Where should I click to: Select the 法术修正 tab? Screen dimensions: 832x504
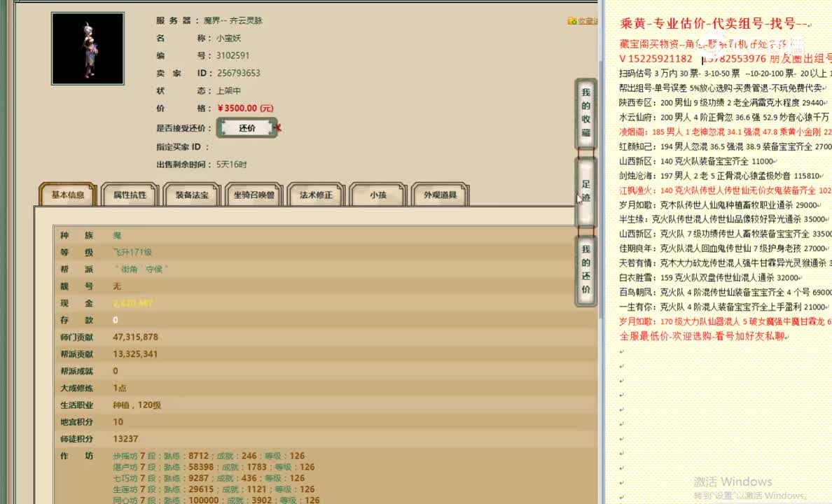click(x=317, y=195)
